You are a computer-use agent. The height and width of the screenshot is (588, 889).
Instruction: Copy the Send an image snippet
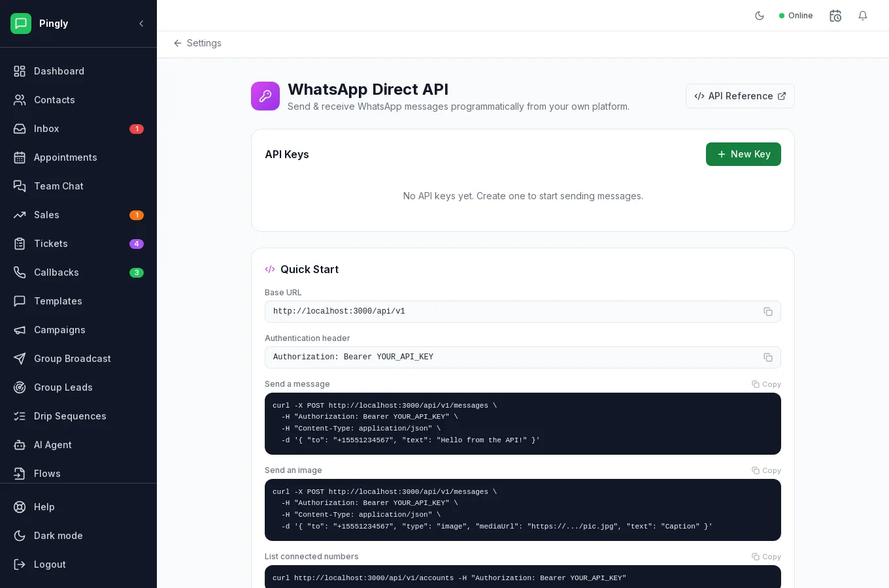pos(766,470)
